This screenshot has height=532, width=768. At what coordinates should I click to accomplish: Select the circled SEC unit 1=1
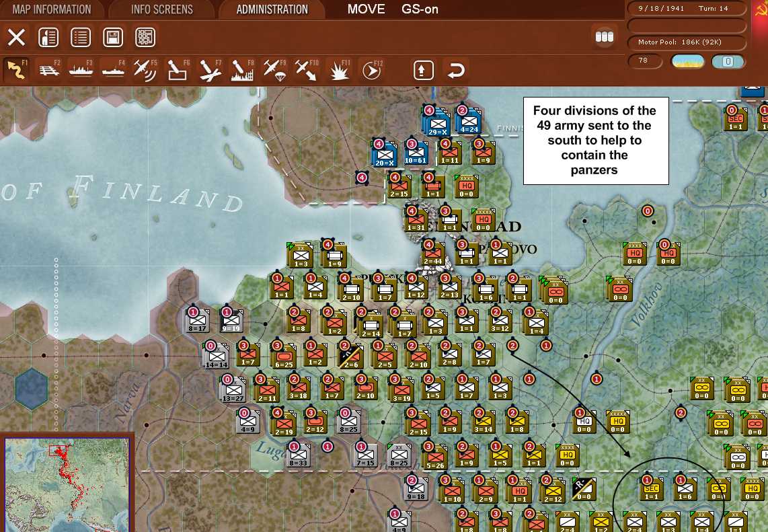(x=652, y=489)
